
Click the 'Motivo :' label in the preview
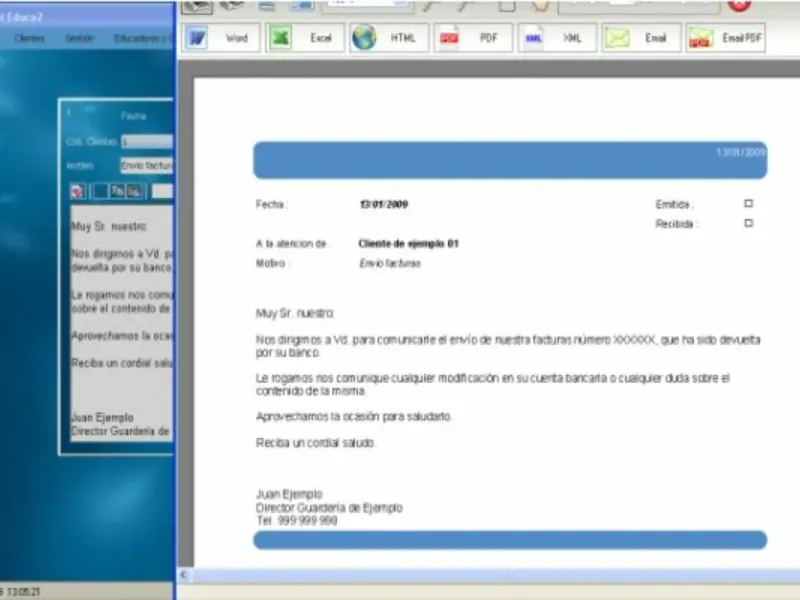click(272, 263)
